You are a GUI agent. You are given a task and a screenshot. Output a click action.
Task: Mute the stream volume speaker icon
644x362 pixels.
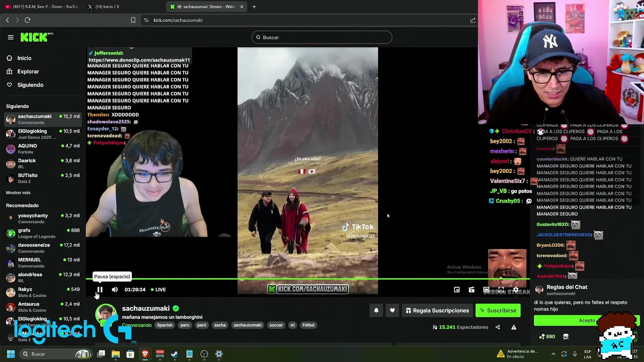tap(115, 290)
